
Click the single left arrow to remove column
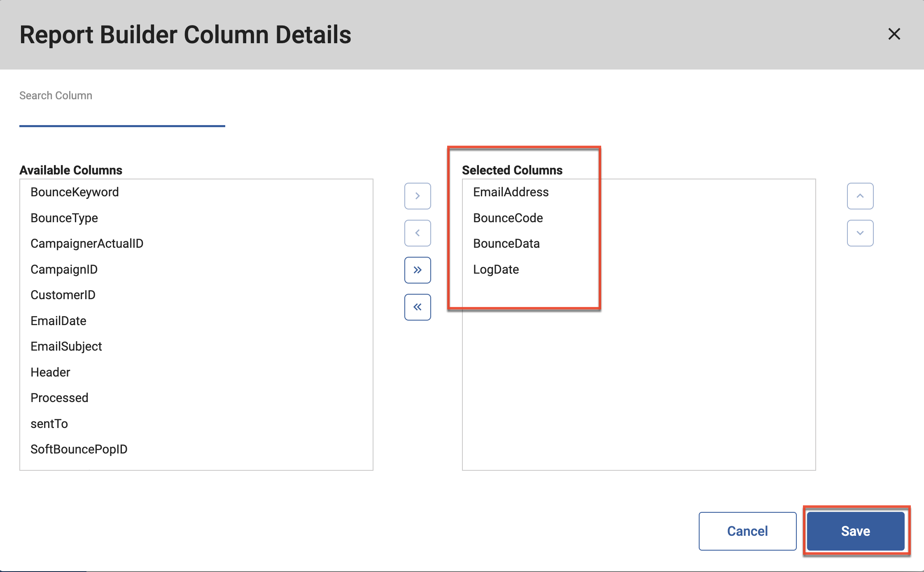(417, 233)
